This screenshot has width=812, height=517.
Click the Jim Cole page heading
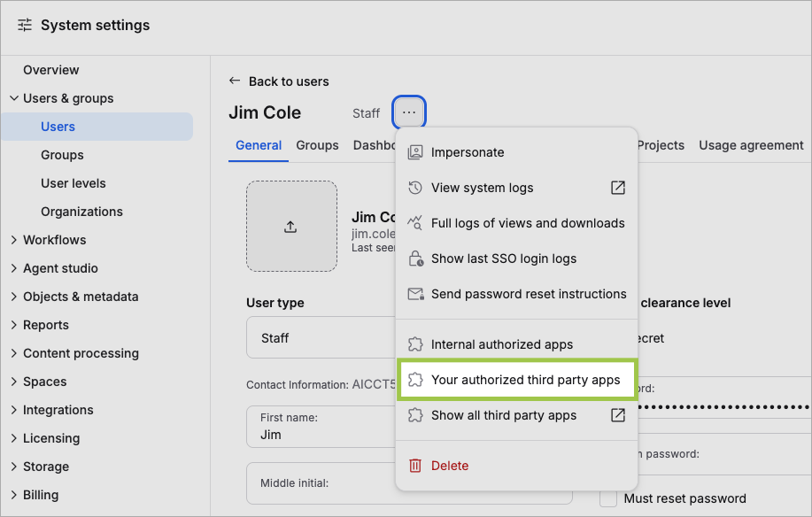265,112
